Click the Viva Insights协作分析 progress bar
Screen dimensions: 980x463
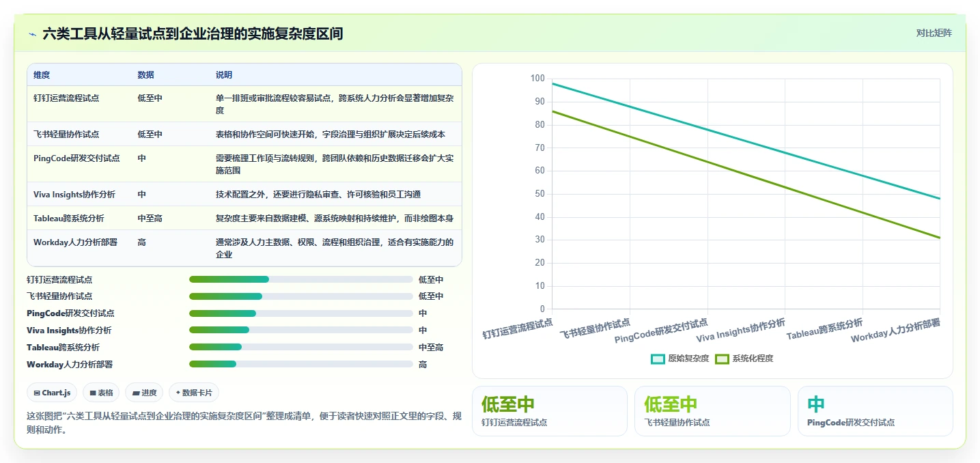pos(301,331)
